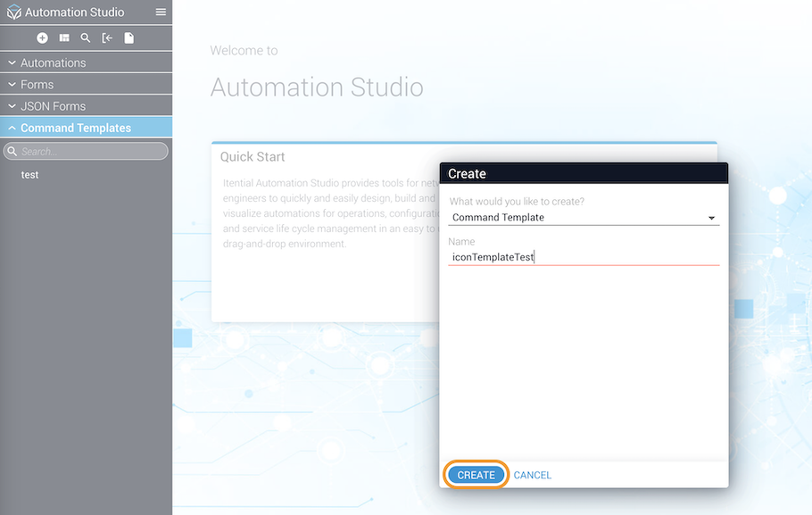Click the Automation Studio logo icon
The width and height of the screenshot is (812, 515).
click(x=14, y=12)
